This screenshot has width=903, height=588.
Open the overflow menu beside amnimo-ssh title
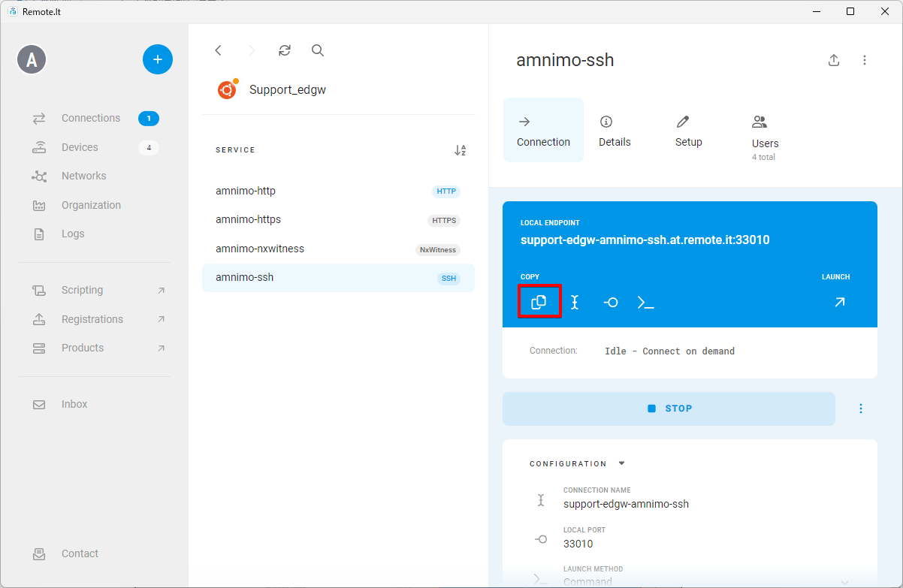pyautogui.click(x=865, y=60)
